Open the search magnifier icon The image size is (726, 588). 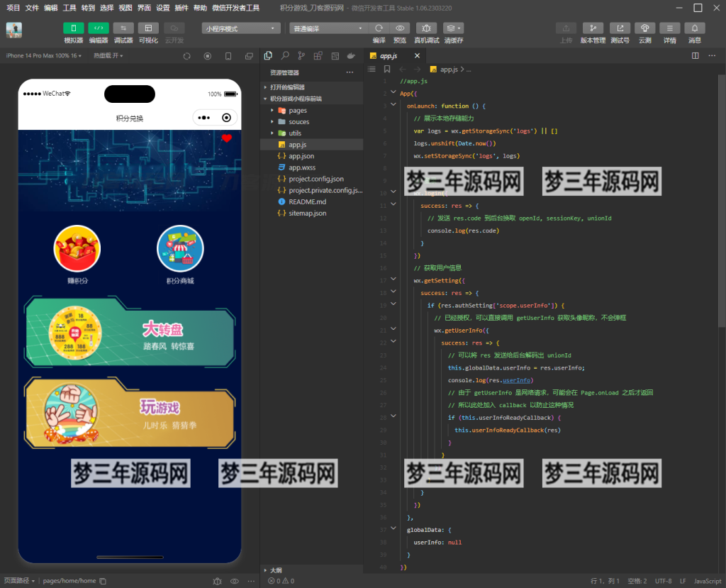pyautogui.click(x=285, y=55)
